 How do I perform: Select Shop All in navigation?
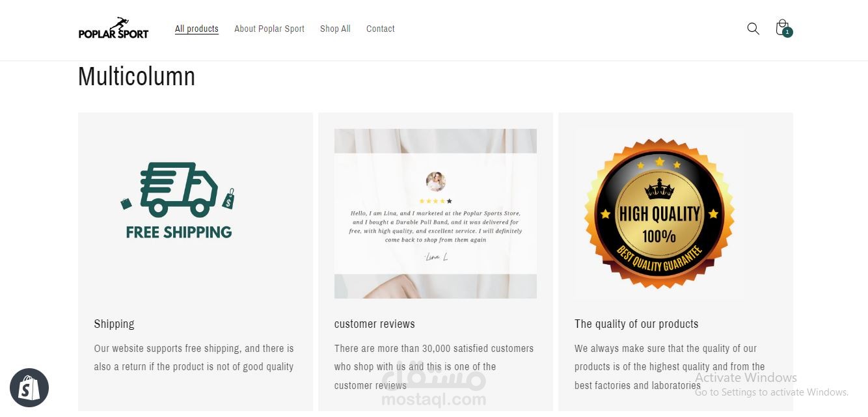[x=335, y=29]
